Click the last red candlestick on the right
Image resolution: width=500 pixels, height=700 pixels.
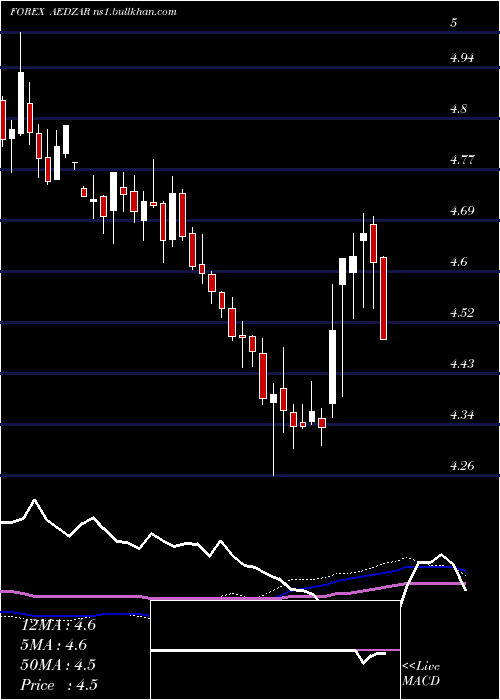tap(383, 298)
